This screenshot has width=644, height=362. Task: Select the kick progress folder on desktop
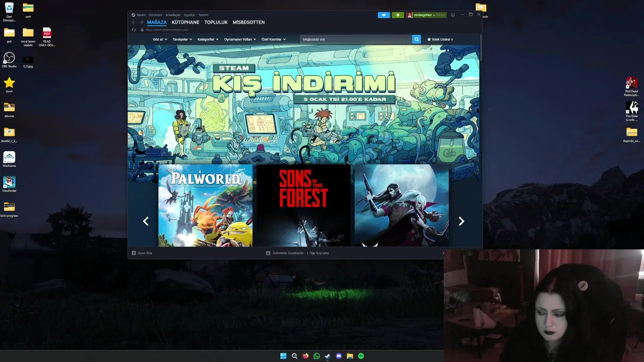coord(9,209)
